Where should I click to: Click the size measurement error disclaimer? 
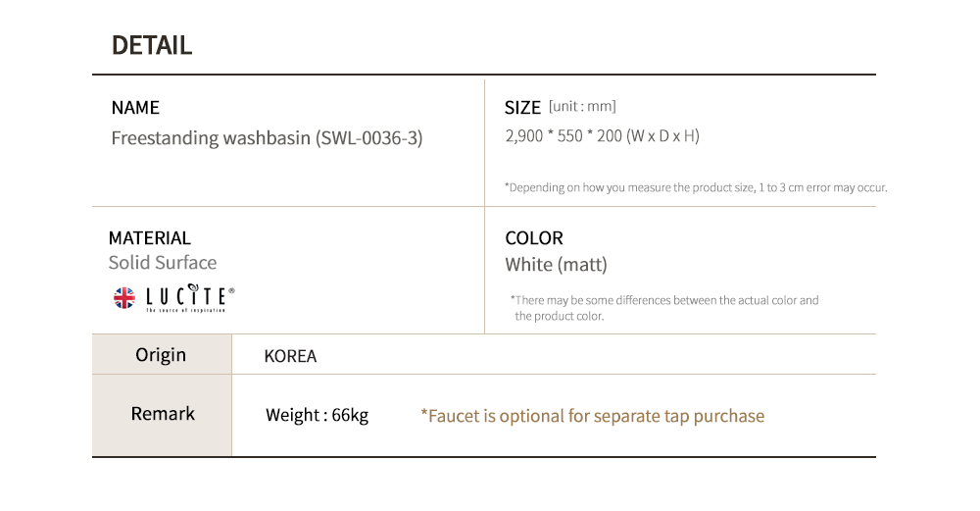coord(696,187)
